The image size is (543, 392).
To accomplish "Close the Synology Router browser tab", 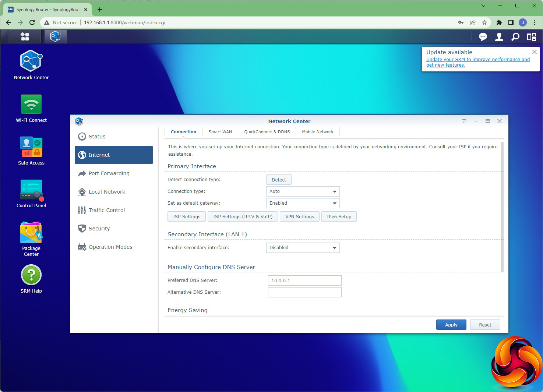I will pos(86,10).
